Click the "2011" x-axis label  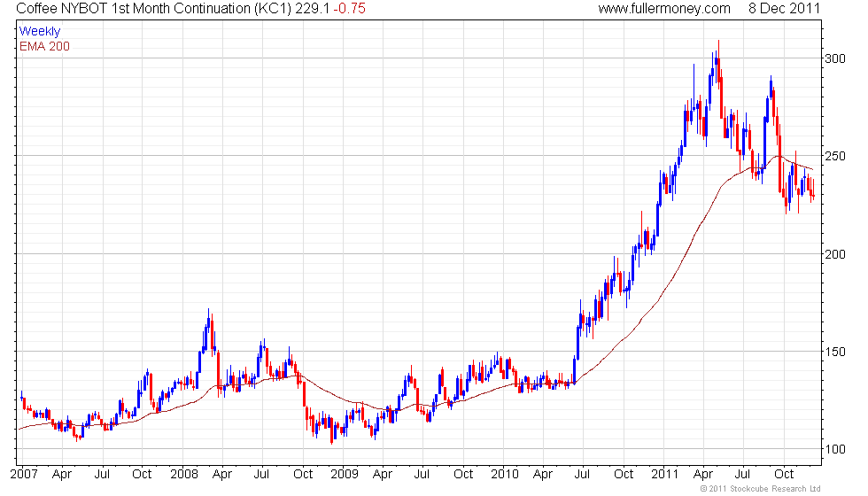coord(664,474)
